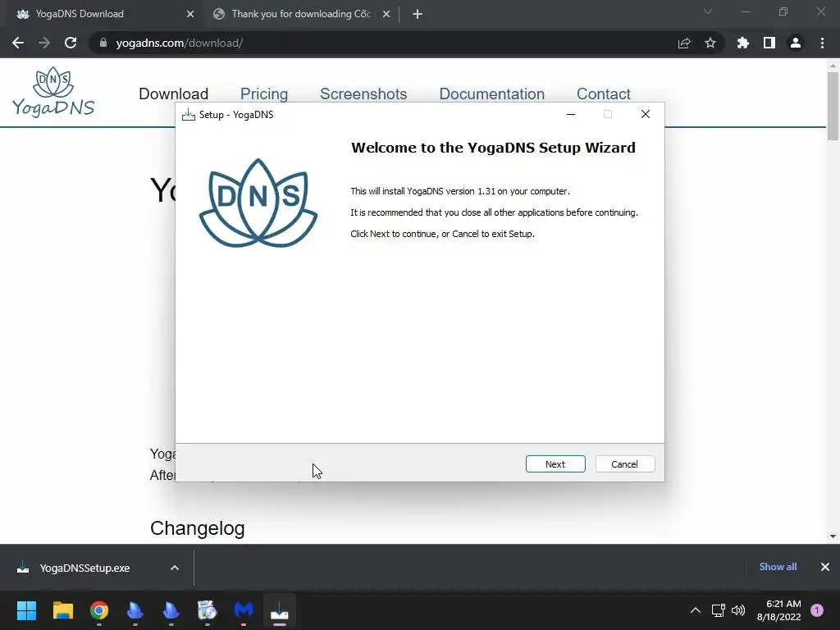This screenshot has height=630, width=840.
Task: Open the Pricing page link
Action: 264,94
